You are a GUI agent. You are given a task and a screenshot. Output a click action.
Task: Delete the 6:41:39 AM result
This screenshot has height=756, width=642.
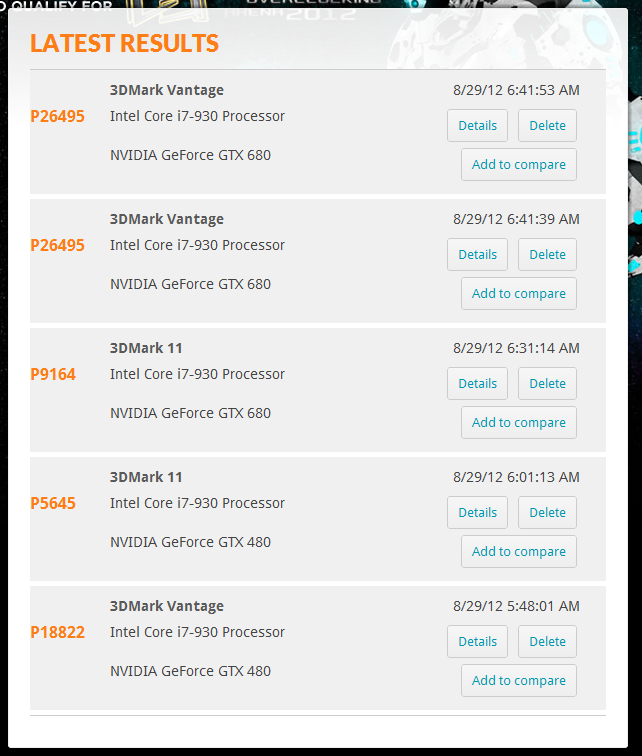[x=547, y=254]
